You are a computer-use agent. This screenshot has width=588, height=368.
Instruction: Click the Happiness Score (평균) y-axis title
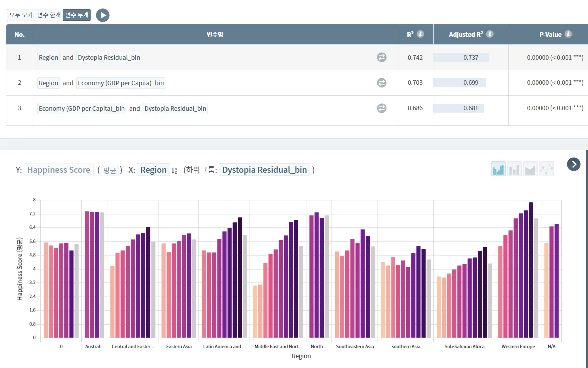pos(20,268)
